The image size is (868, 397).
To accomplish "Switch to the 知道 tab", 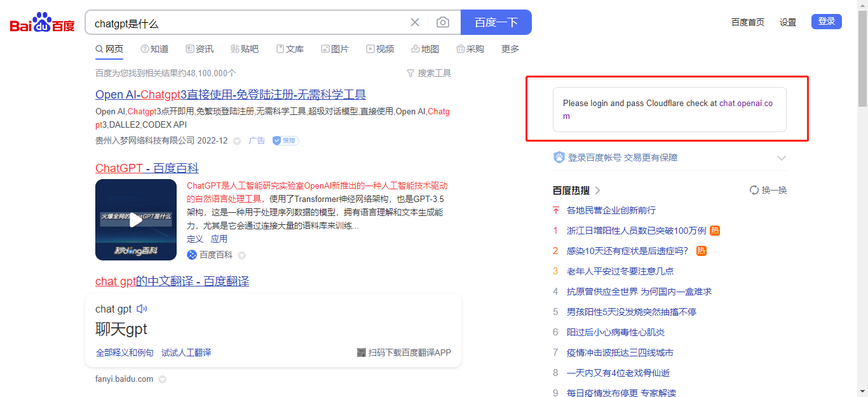I will pos(154,49).
